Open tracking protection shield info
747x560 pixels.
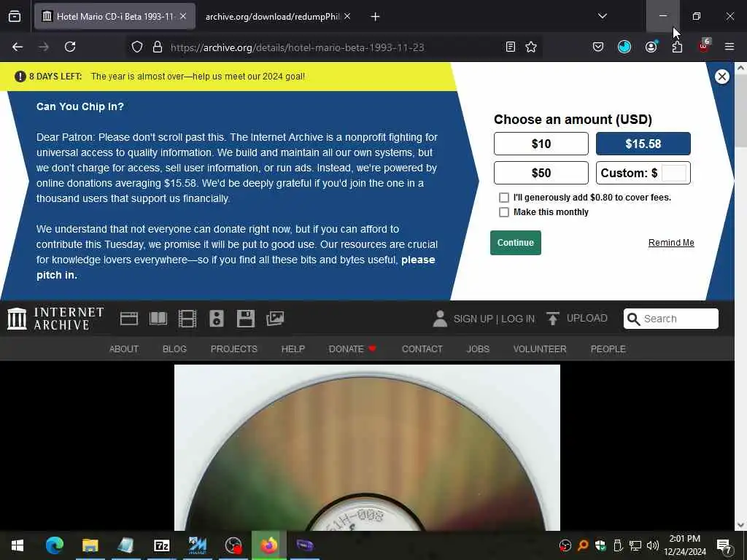(137, 47)
